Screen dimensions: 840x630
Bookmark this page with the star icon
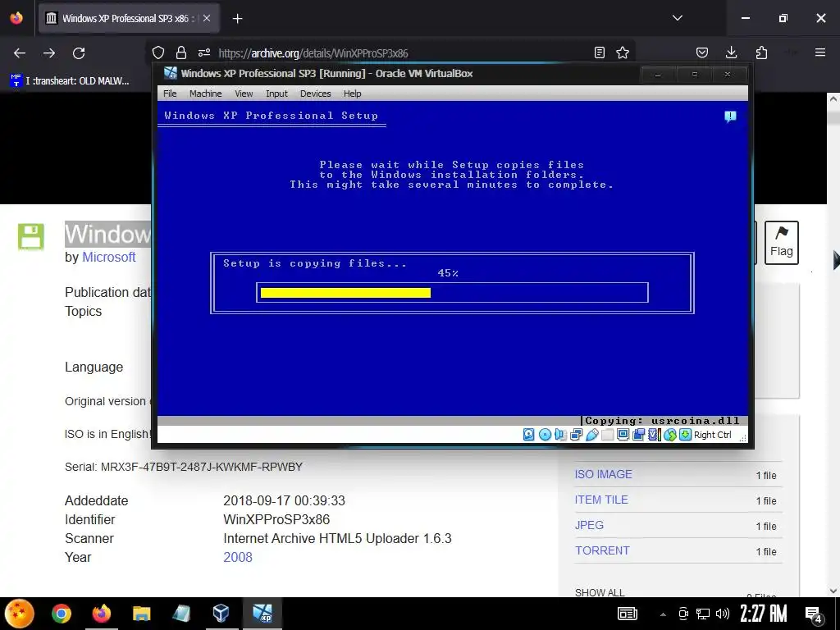pyautogui.click(x=623, y=52)
